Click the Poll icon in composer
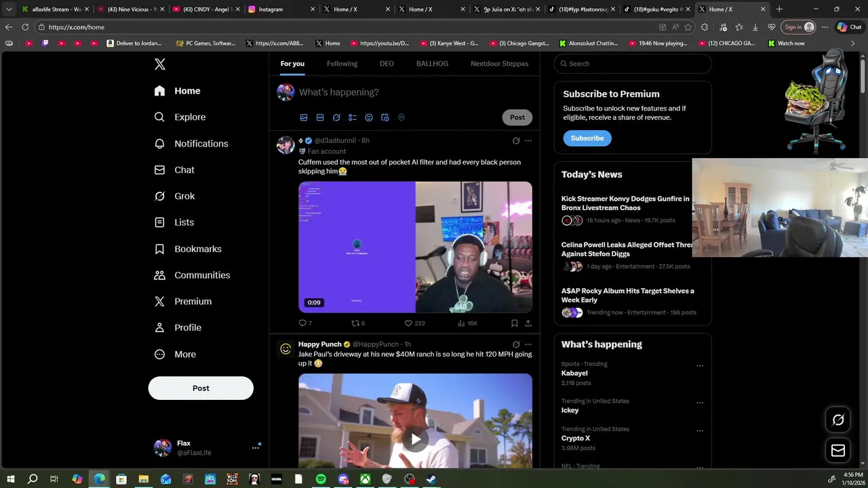This screenshot has width=868, height=488. click(353, 117)
